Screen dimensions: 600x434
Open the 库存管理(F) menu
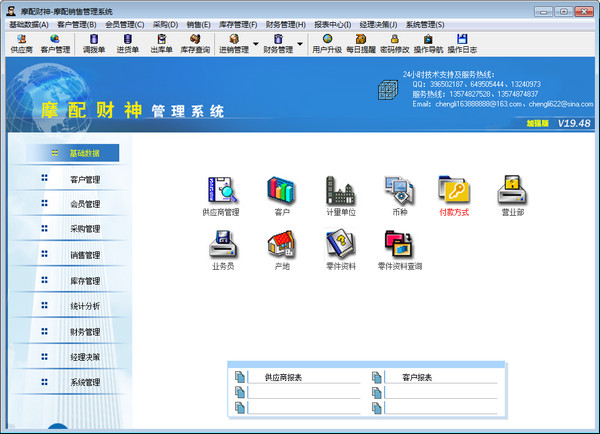(x=238, y=25)
